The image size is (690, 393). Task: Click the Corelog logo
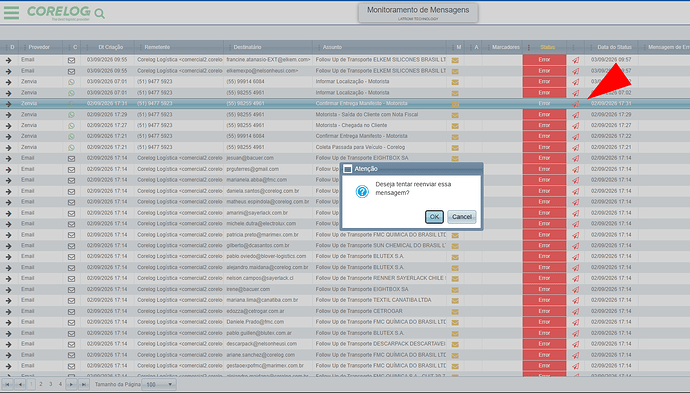[59, 12]
